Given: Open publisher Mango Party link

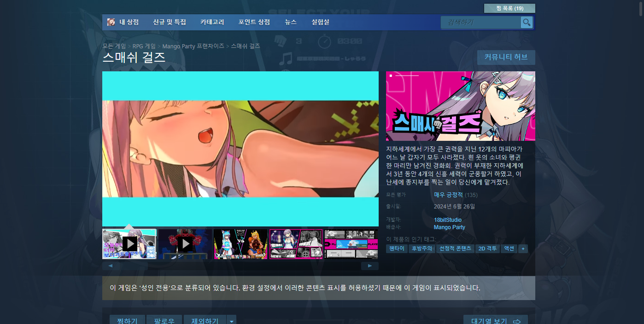Looking at the screenshot, I should 450,227.
